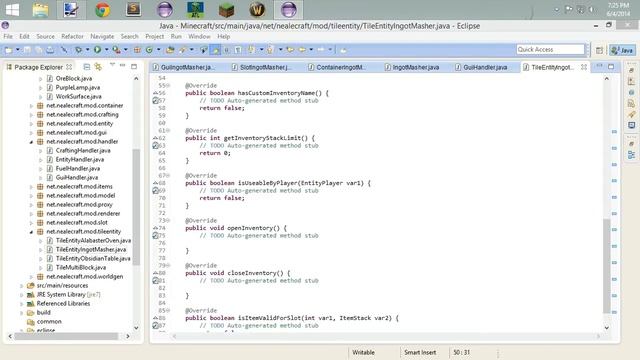Toggle Show Whitespace Characters icon
Image resolution: width=640 pixels, height=360 pixels.
tap(238, 50)
